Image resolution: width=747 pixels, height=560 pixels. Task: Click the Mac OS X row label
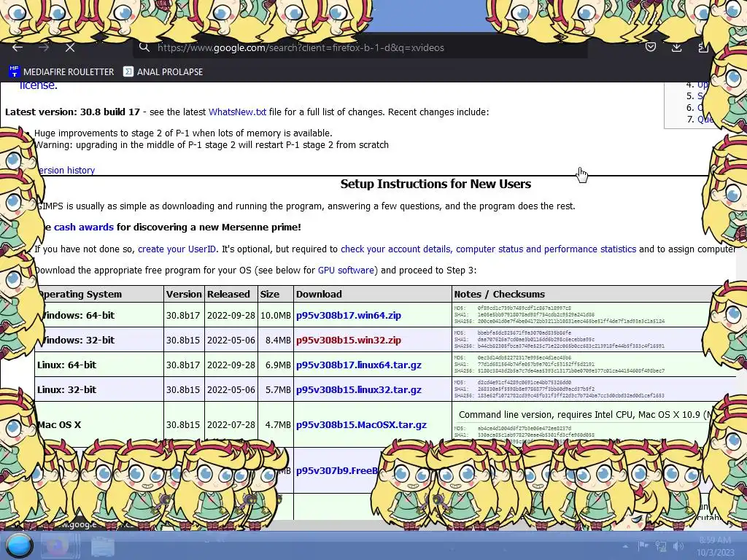click(59, 424)
